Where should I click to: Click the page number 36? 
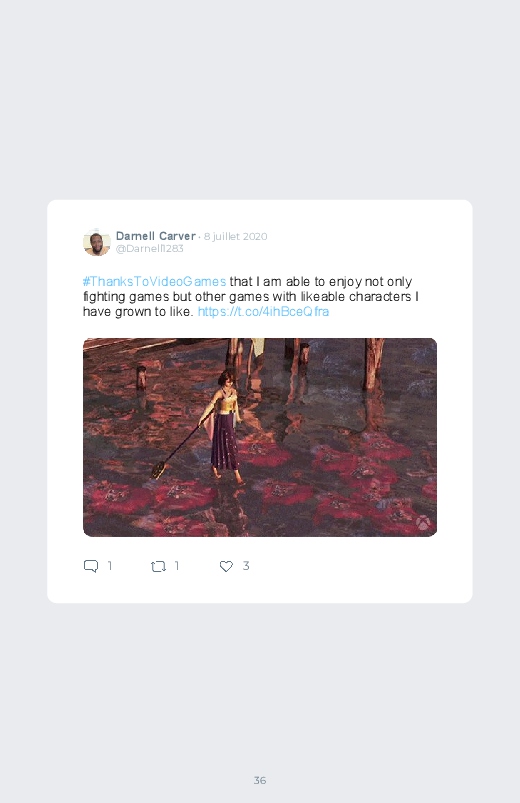tap(260, 780)
